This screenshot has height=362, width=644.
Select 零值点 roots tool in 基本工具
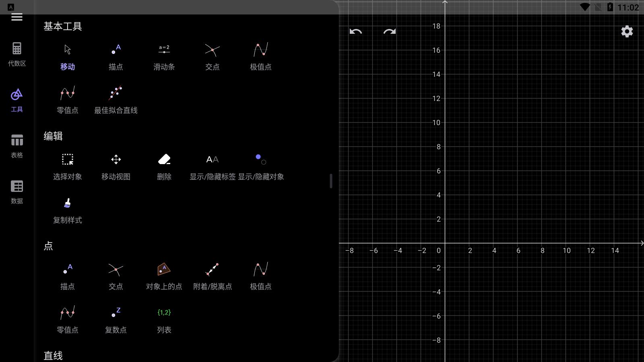tap(68, 100)
